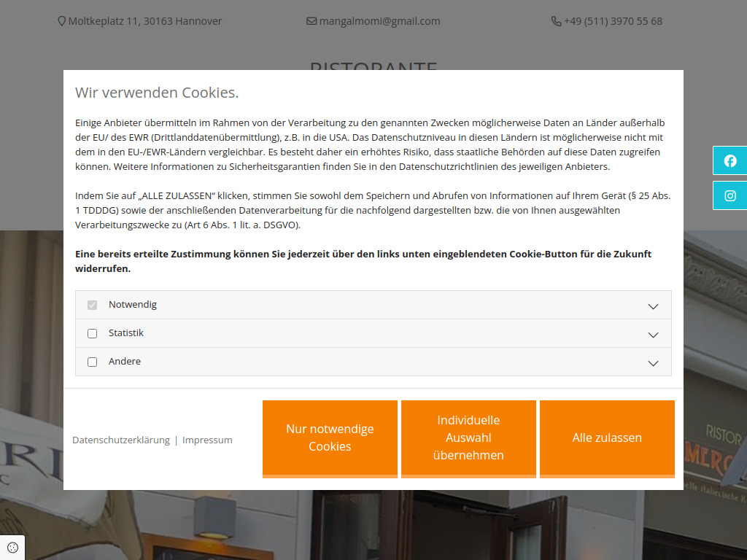Click the disabled Notwendig checkbox
This screenshot has height=560, width=747.
click(92, 305)
